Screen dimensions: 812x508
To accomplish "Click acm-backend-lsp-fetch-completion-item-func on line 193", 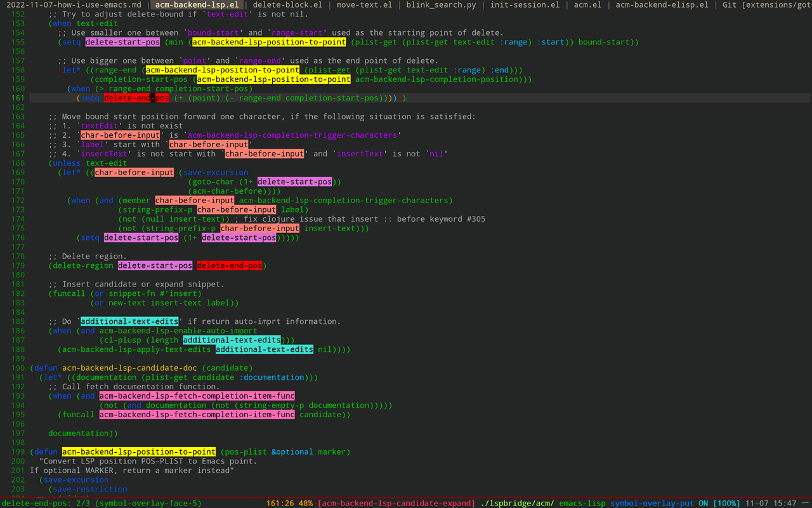I will click(x=197, y=396).
